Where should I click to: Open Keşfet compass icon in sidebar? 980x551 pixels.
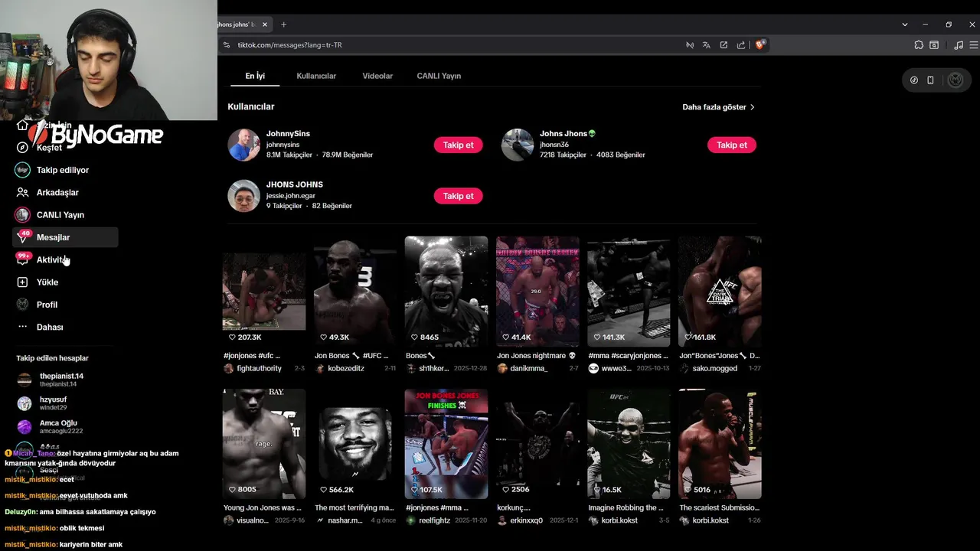(x=22, y=148)
